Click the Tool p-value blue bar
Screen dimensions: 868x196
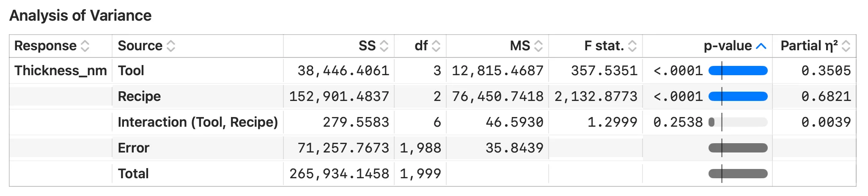tap(738, 71)
